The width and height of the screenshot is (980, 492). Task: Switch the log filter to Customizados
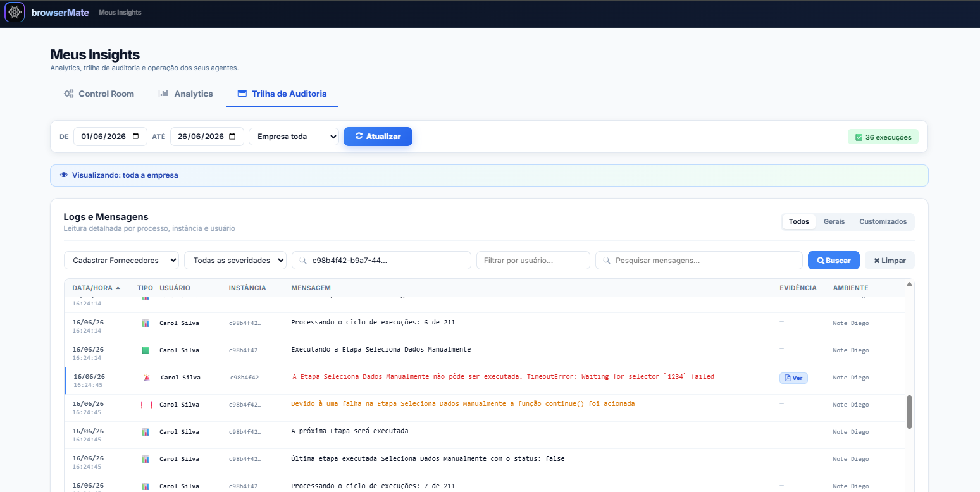(x=883, y=222)
